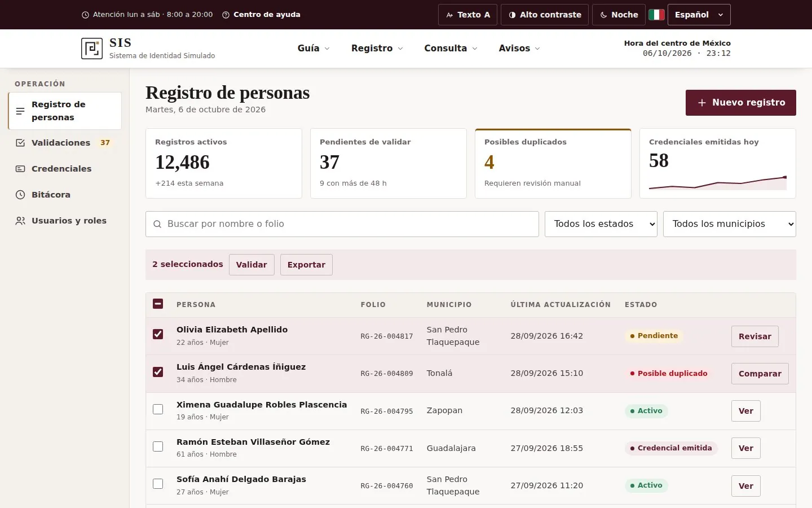Click the help center question icon
The width and height of the screenshot is (812, 508).
pos(226,15)
